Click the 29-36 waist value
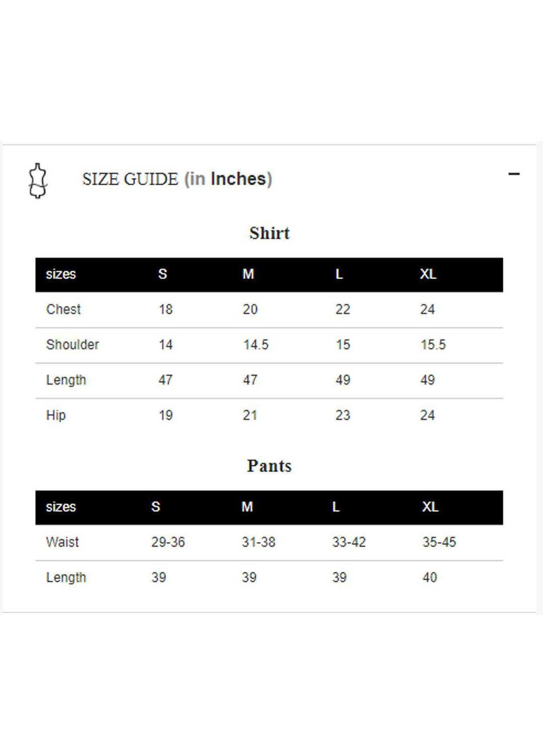543x756 pixels. click(x=168, y=542)
